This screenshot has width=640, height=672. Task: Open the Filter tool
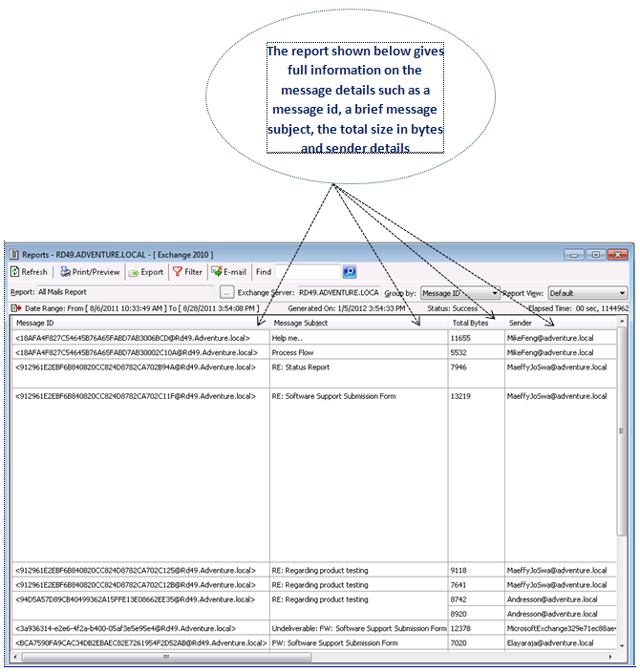click(x=187, y=272)
